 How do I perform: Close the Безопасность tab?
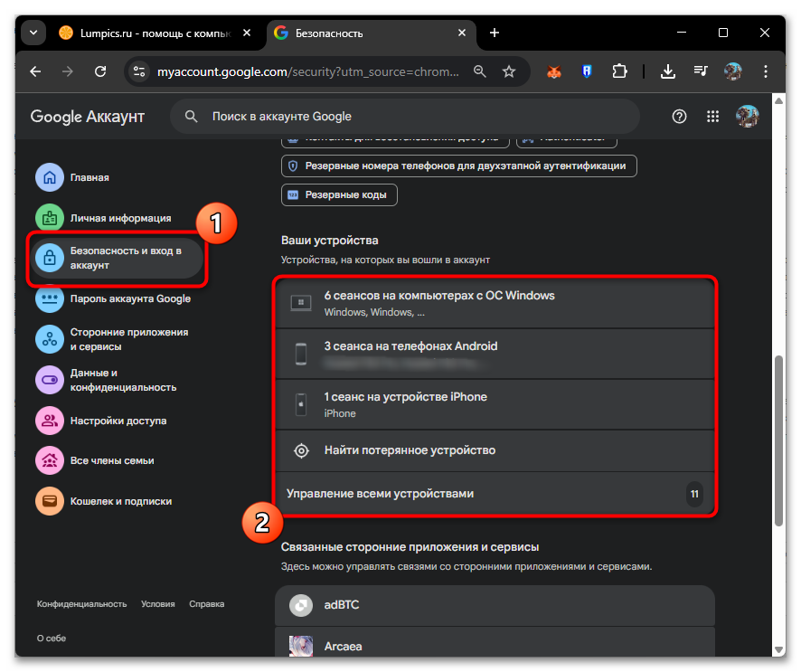point(462,33)
